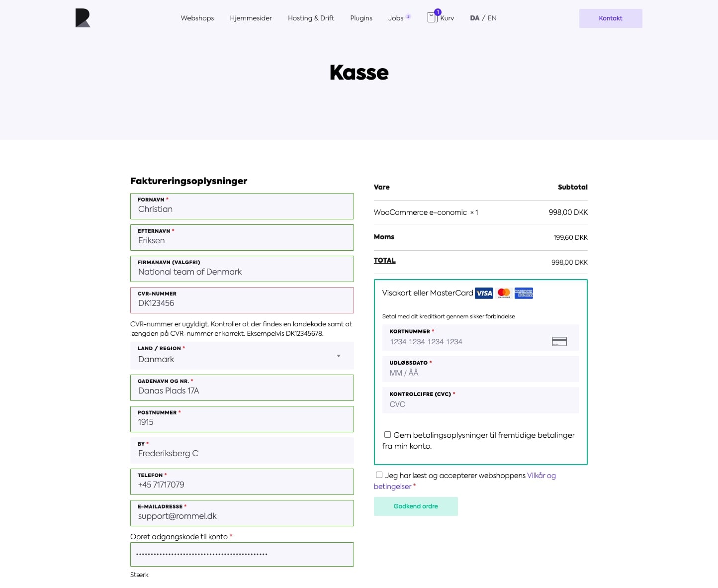Image resolution: width=718 pixels, height=588 pixels.
Task: Click the Jobs count badge
Action: pos(408,16)
